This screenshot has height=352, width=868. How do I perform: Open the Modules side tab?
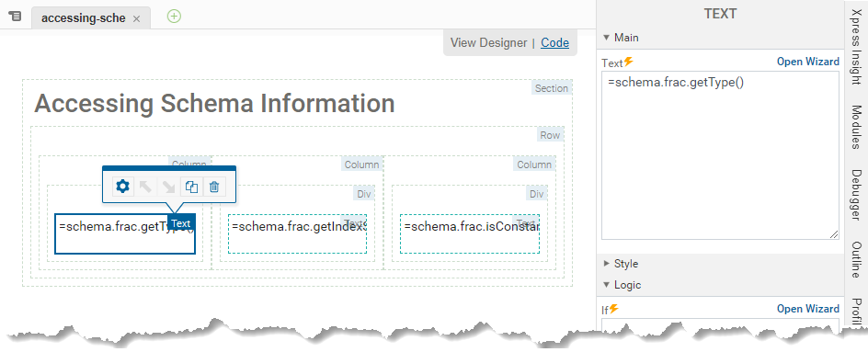(x=856, y=128)
